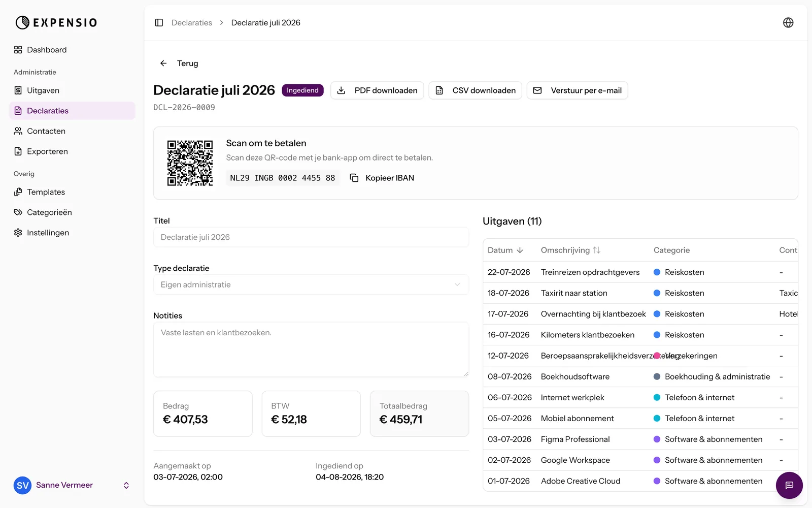812x508 pixels.
Task: Click the Notities text area
Action: point(311,350)
